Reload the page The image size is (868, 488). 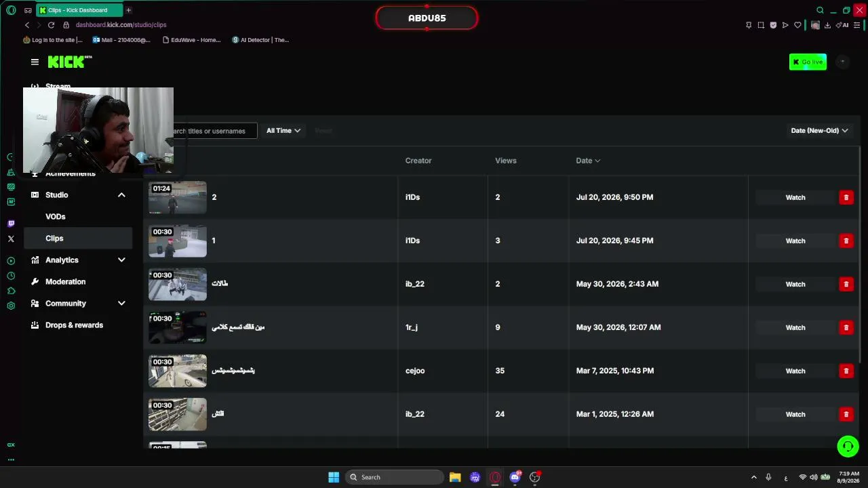tap(51, 25)
